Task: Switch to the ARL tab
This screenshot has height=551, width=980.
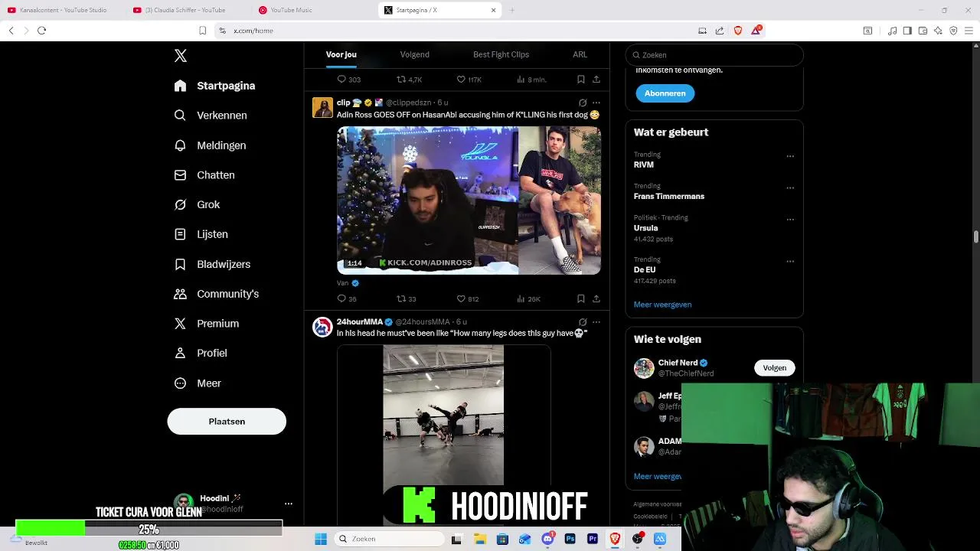Action: 580,55
